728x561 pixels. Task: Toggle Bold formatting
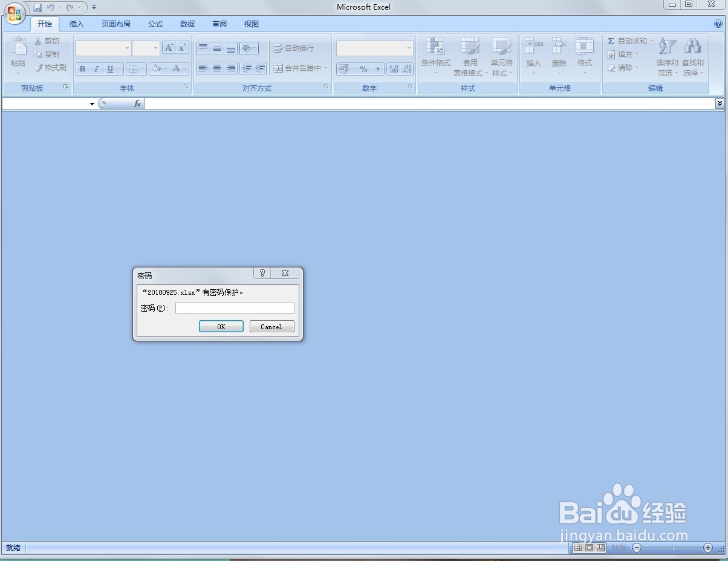pos(82,69)
